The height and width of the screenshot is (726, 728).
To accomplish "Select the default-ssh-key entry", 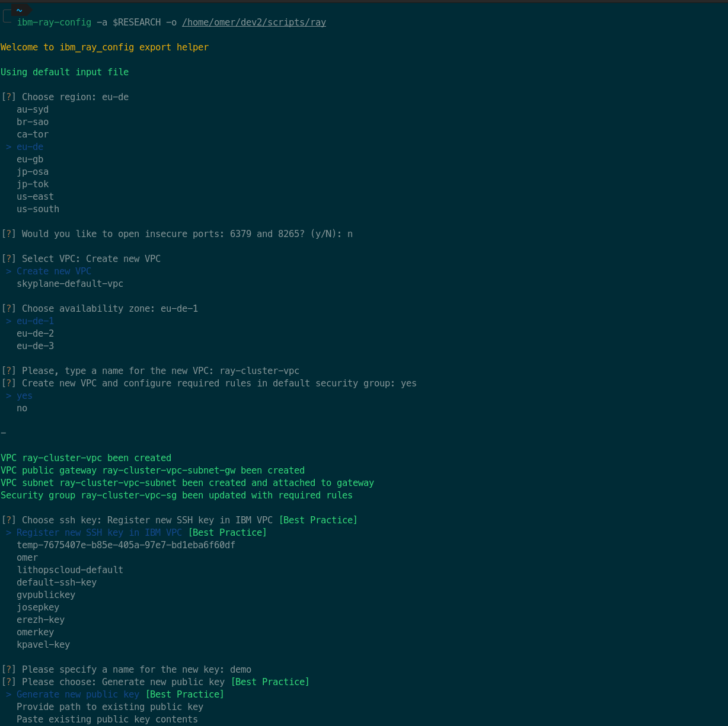I will point(56,583).
